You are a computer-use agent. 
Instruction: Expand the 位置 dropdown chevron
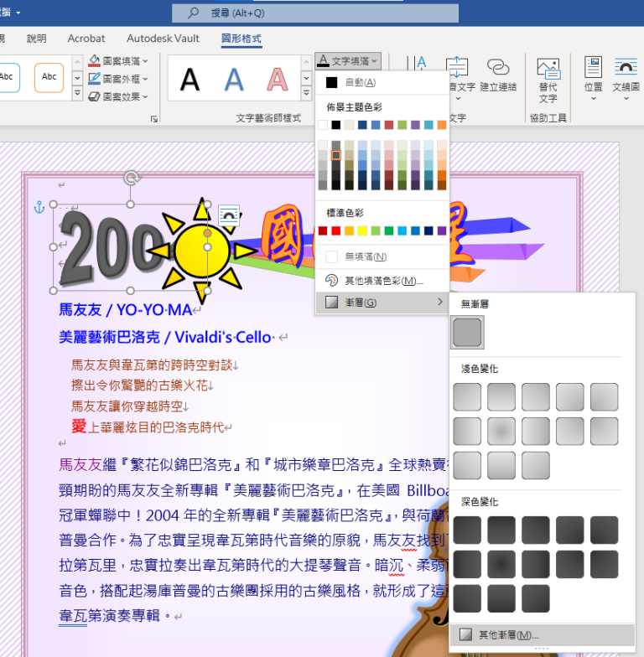tap(594, 99)
